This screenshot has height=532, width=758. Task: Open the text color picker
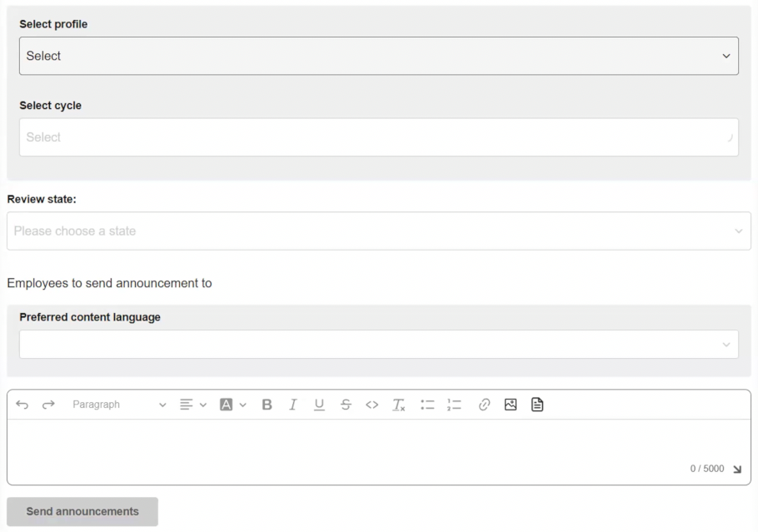click(x=233, y=405)
